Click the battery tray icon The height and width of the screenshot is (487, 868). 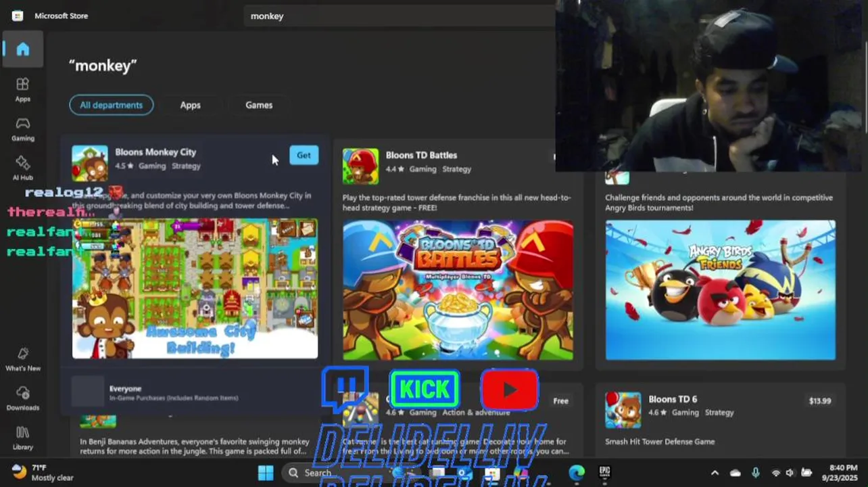pyautogui.click(x=806, y=473)
